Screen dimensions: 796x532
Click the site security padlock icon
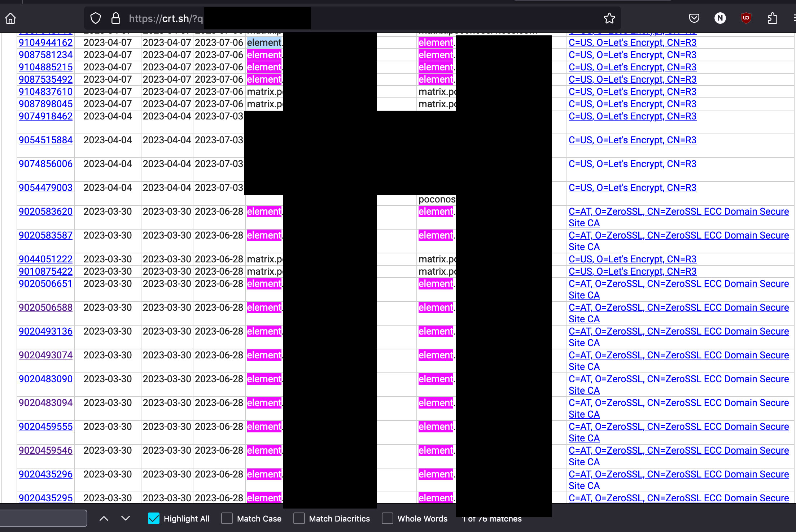116,18
